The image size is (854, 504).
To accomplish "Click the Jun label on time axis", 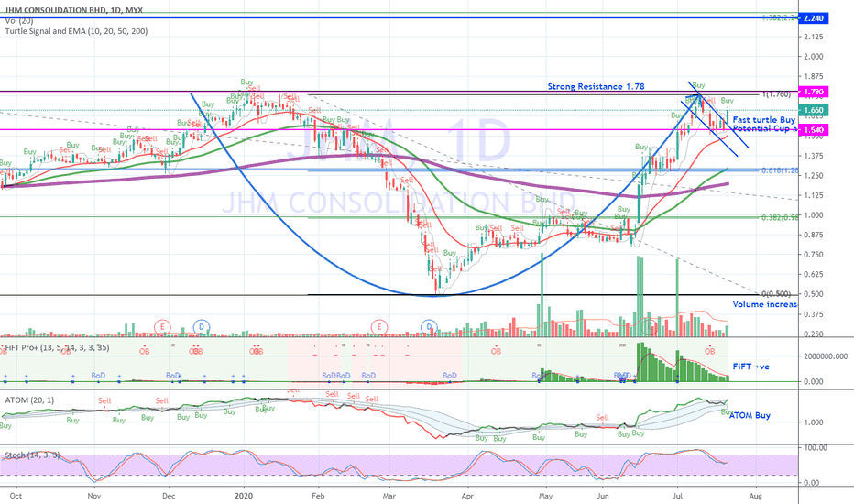I will coord(602,496).
